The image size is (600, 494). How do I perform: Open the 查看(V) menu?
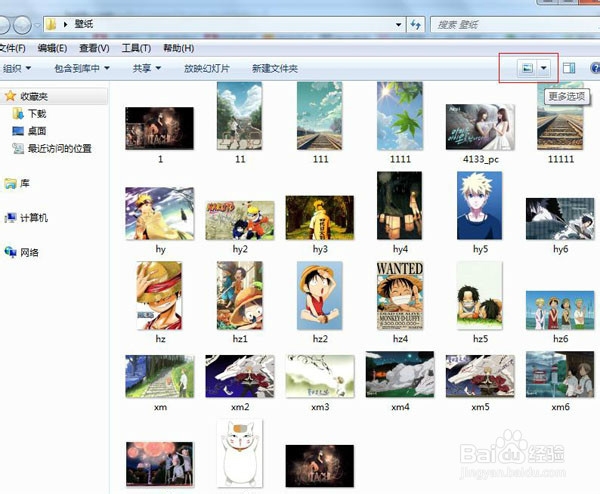(94, 48)
